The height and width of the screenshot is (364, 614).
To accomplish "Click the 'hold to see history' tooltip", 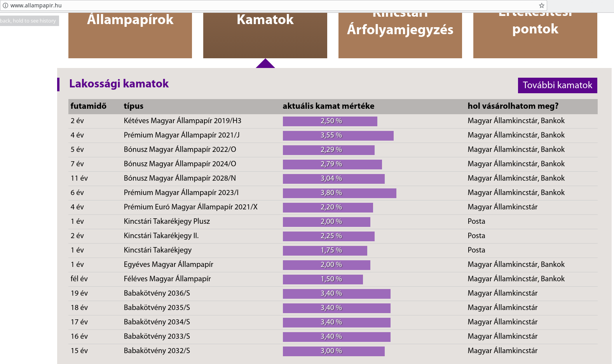I will pyautogui.click(x=29, y=21).
